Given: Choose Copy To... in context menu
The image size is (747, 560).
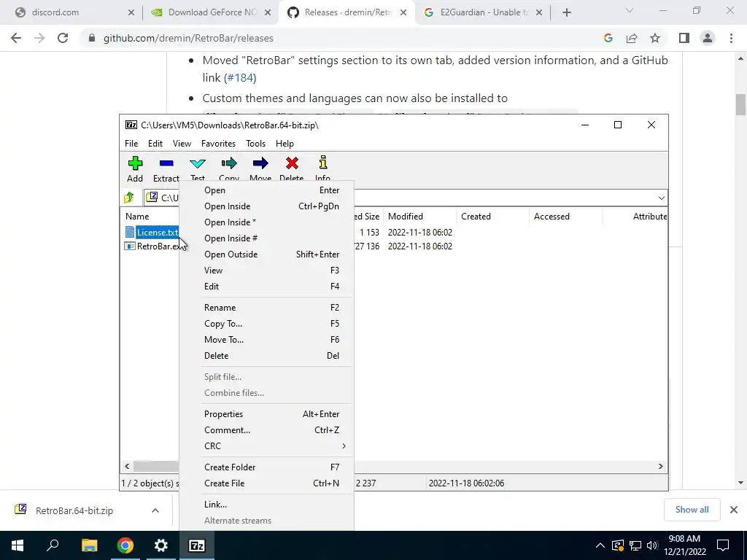Looking at the screenshot, I should tap(272, 324).
